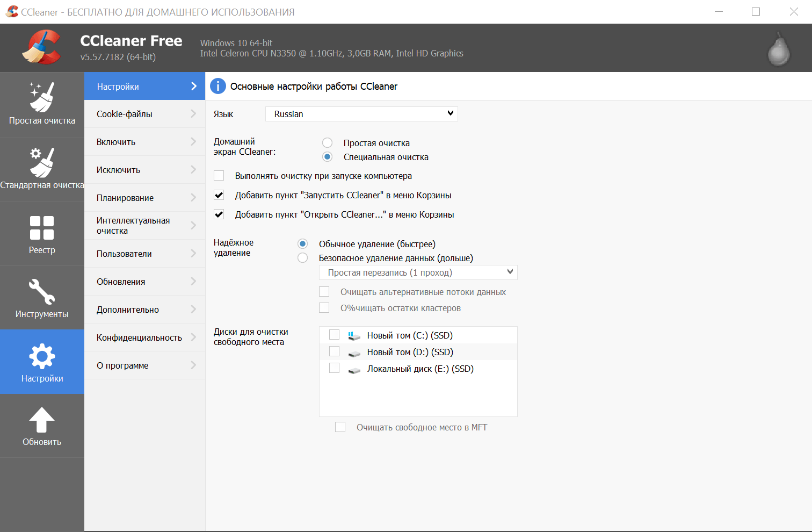Open the Конфиденциальность section
The width and height of the screenshot is (812, 532).
tap(144, 337)
